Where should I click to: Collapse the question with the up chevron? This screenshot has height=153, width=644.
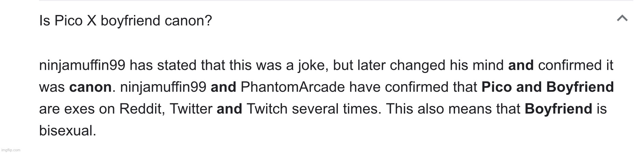point(622,18)
